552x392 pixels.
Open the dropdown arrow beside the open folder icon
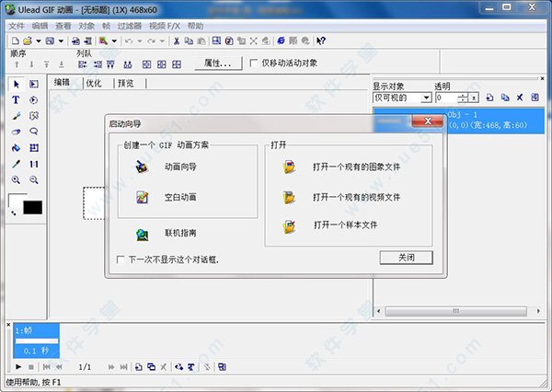[38, 41]
